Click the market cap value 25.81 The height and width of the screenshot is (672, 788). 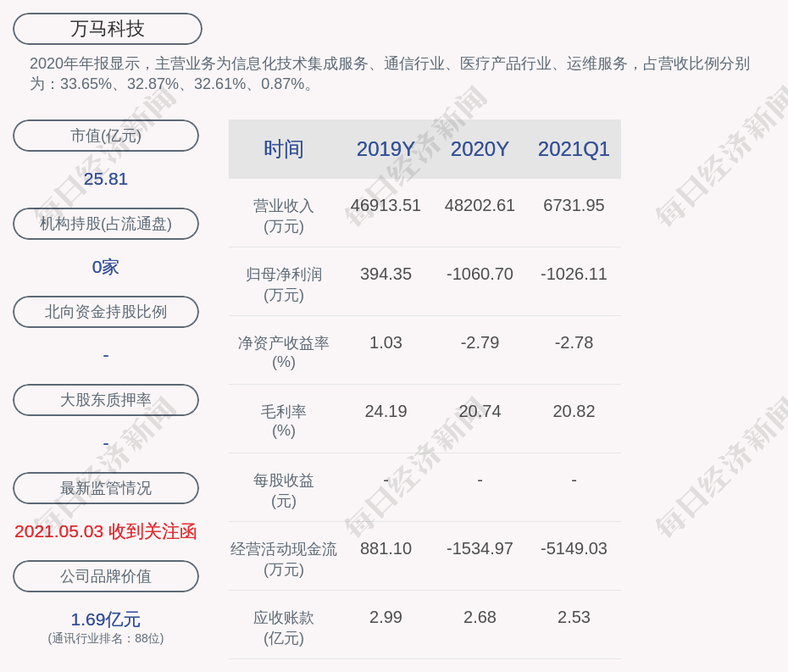(x=105, y=179)
